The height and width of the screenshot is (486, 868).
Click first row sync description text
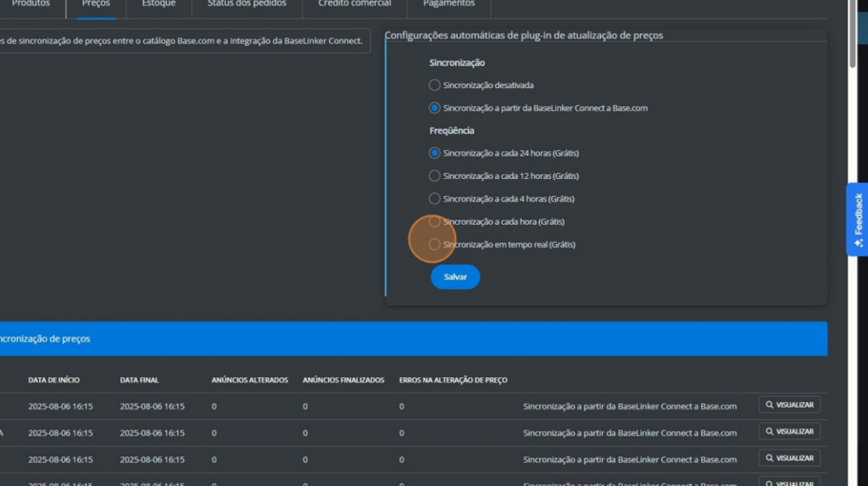(630, 406)
